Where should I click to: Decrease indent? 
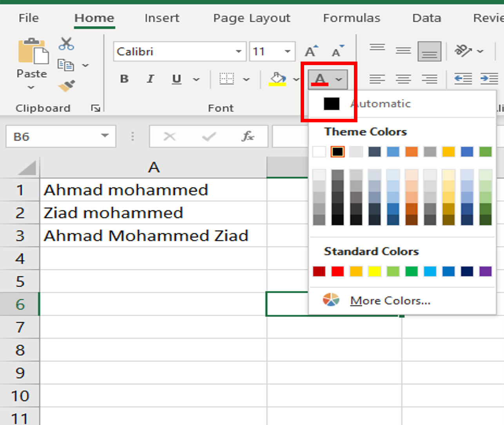click(463, 79)
